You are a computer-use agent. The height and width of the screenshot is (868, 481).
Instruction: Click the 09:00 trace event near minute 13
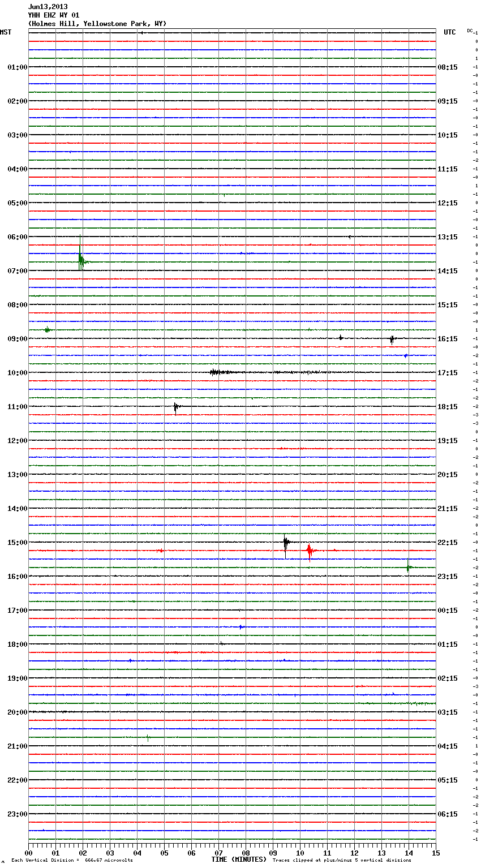coord(392,339)
